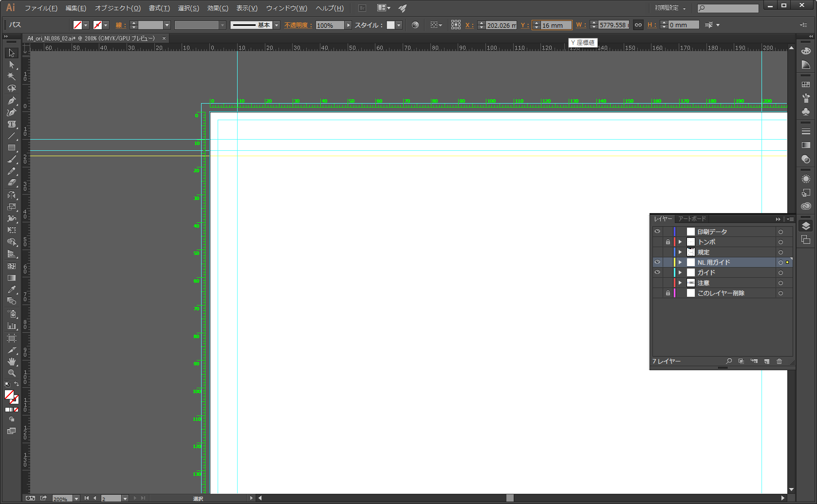Hide the NL用ガイド layer via its eye icon
The image size is (817, 504).
coord(657,262)
